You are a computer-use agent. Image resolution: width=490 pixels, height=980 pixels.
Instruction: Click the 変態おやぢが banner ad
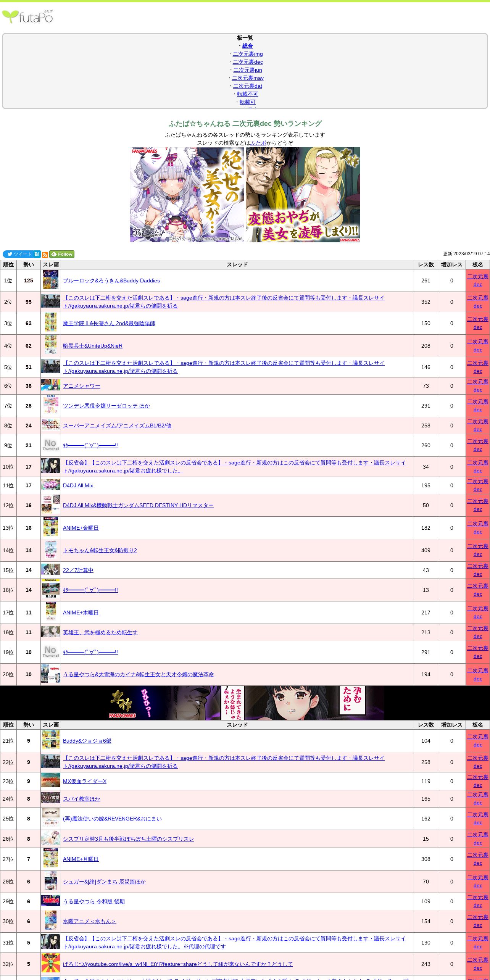pos(303,195)
